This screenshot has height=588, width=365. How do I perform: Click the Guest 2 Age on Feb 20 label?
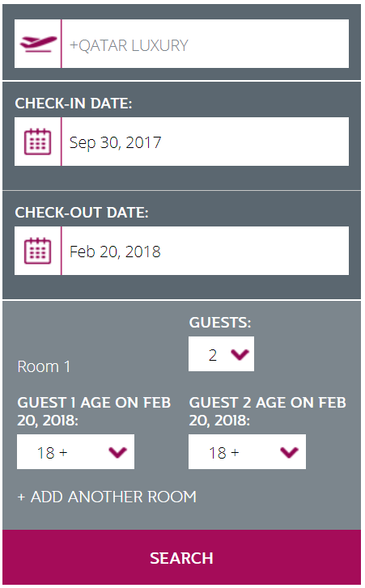267,412
